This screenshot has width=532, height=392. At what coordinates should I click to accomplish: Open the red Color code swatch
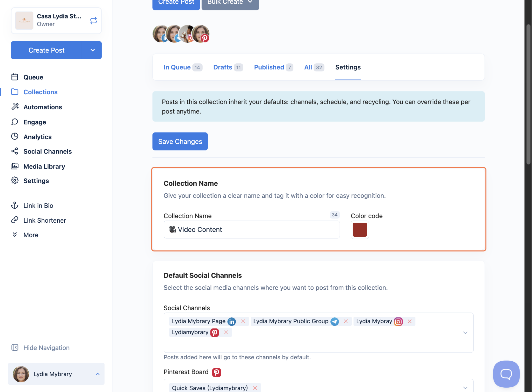coord(360,230)
